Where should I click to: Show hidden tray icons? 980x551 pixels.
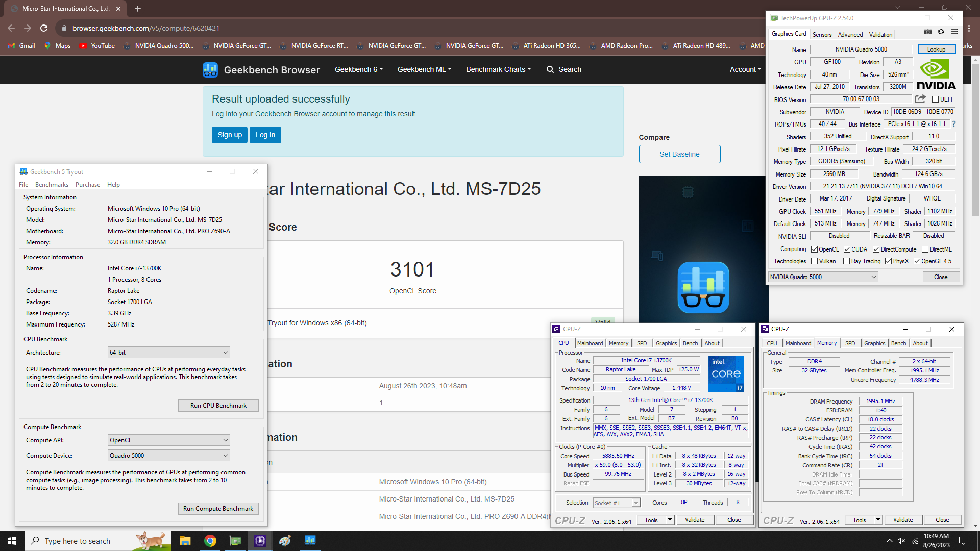point(889,541)
